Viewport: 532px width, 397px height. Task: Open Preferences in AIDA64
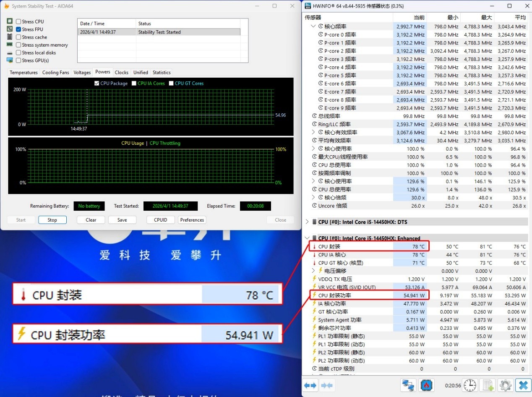[x=192, y=220]
